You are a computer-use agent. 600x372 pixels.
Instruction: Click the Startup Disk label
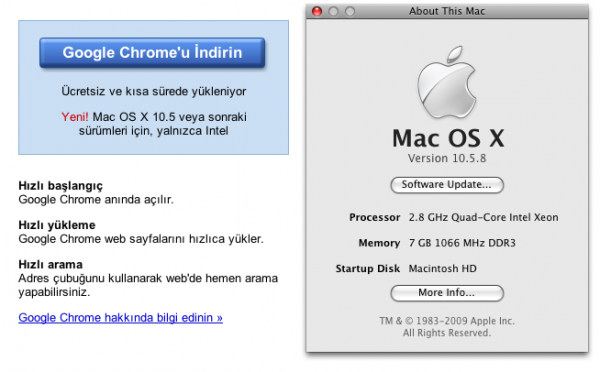368,269
